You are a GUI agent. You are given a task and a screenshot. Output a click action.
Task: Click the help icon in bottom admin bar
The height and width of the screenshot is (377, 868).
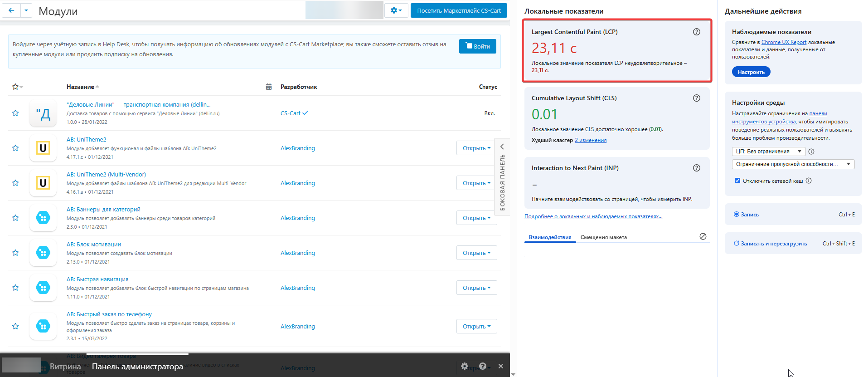[x=483, y=366]
